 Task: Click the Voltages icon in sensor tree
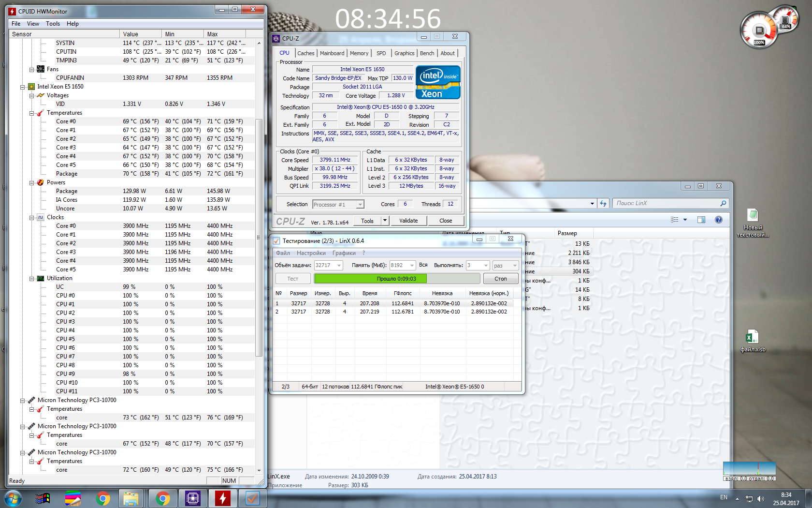41,95
